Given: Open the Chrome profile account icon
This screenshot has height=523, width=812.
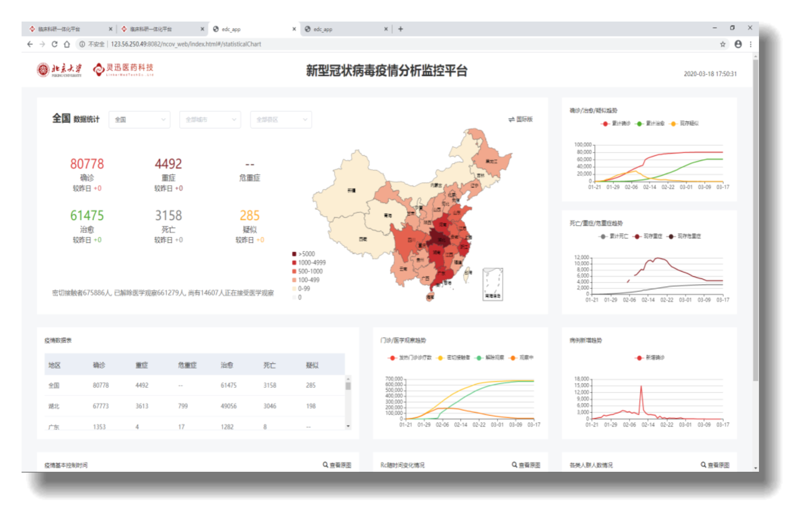Looking at the screenshot, I should (x=738, y=44).
